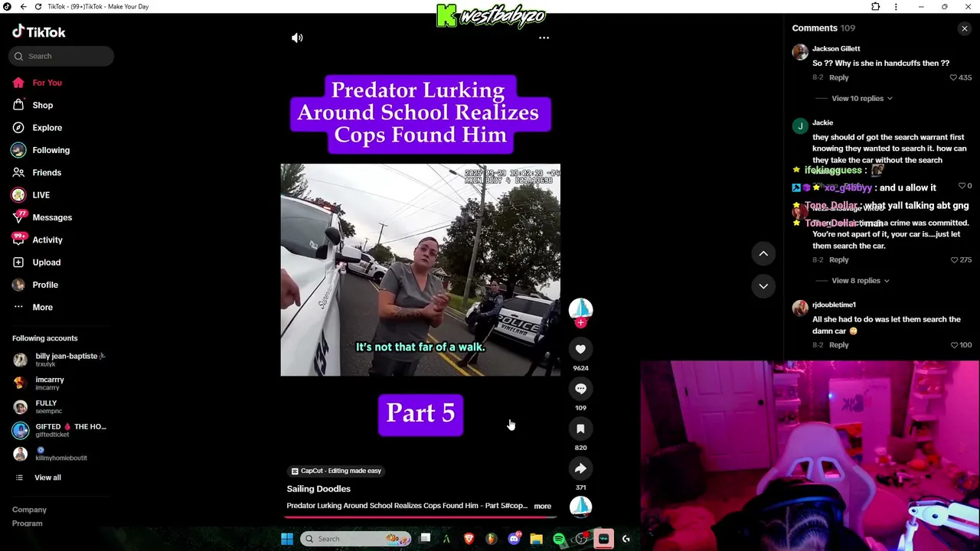The height and width of the screenshot is (551, 980).
Task: Open Brave browser from taskbar
Action: pos(469,539)
